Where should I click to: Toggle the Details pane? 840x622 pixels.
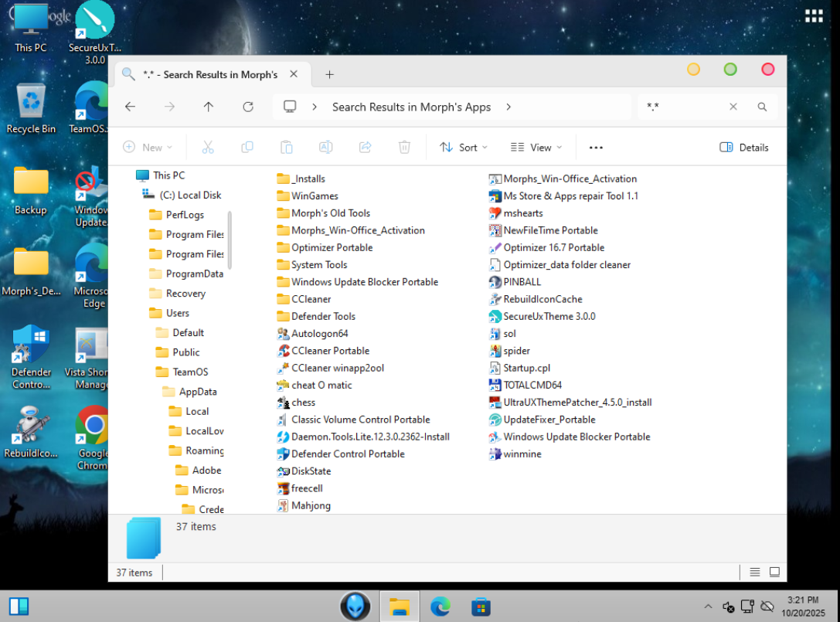coord(743,148)
